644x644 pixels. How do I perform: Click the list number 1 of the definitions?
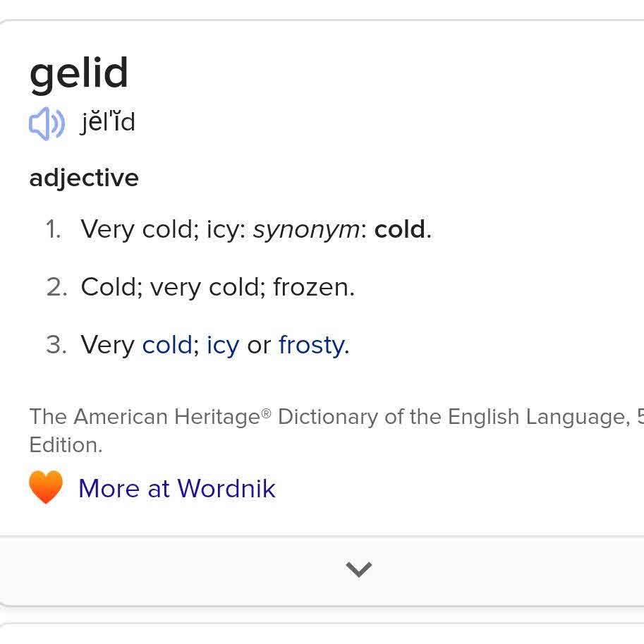tap(54, 230)
